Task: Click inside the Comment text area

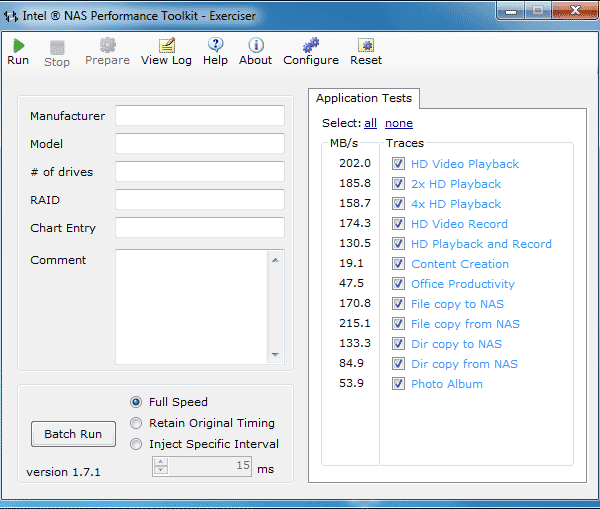Action: tap(191, 307)
